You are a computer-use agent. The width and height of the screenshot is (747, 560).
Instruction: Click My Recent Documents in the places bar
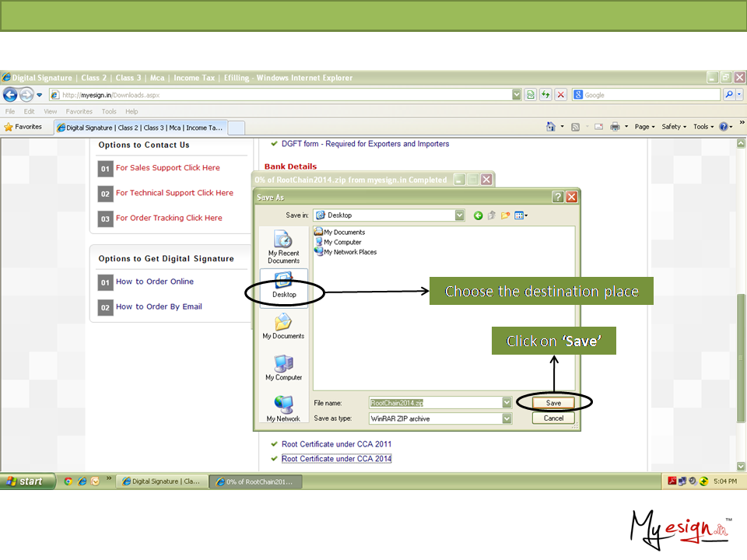(283, 247)
